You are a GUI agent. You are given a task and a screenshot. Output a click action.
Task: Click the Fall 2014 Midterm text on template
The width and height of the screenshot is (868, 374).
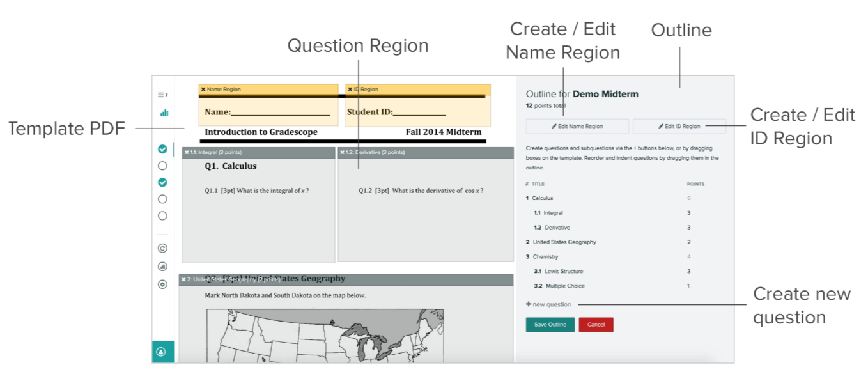click(444, 132)
